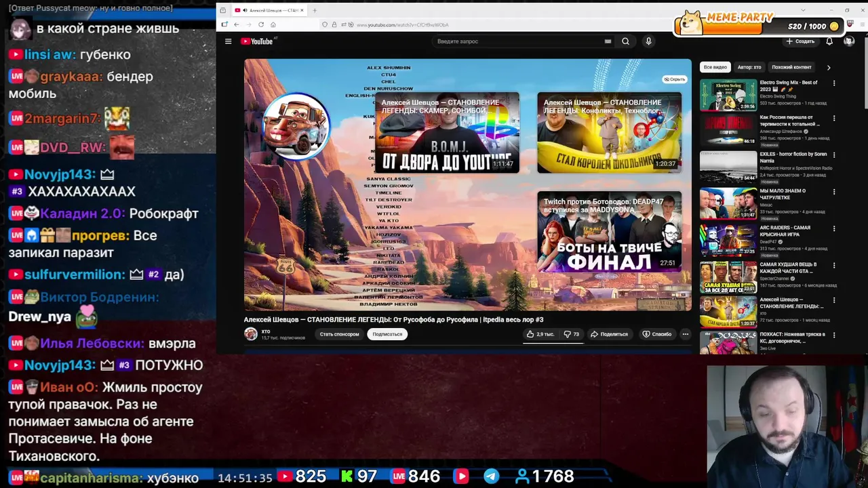Reload the page in the browser
Screen dimensions: 868x488
[x=261, y=24]
